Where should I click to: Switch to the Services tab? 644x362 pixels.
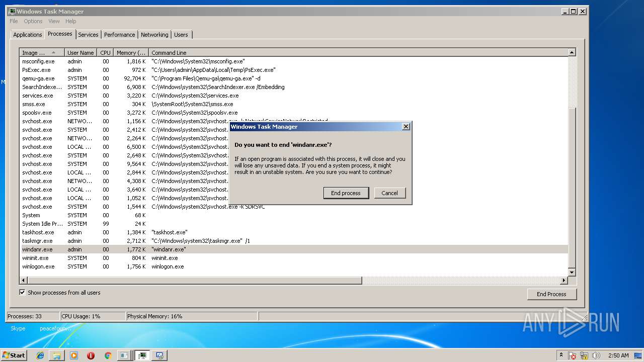coord(88,35)
